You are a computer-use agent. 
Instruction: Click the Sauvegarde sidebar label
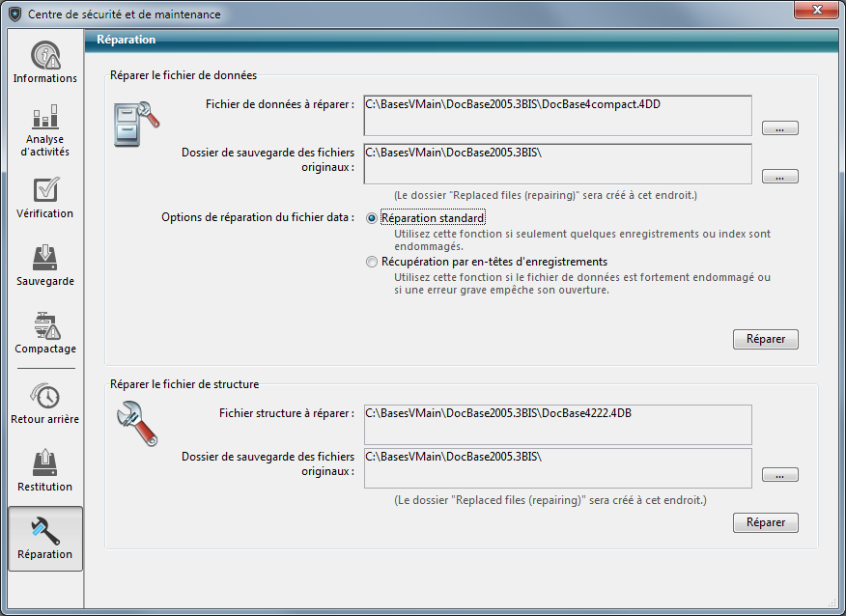pos(45,282)
